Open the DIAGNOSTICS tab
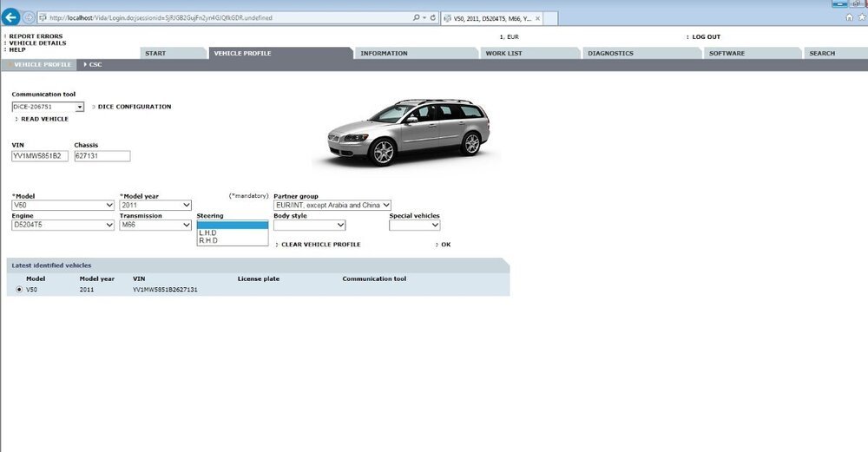Screen dimensions: 868x452 point(642,53)
